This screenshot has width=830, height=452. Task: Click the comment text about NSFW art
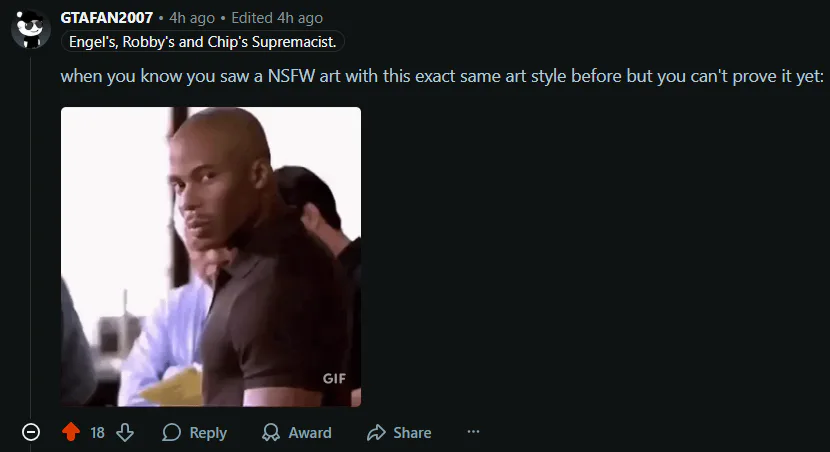coord(442,76)
